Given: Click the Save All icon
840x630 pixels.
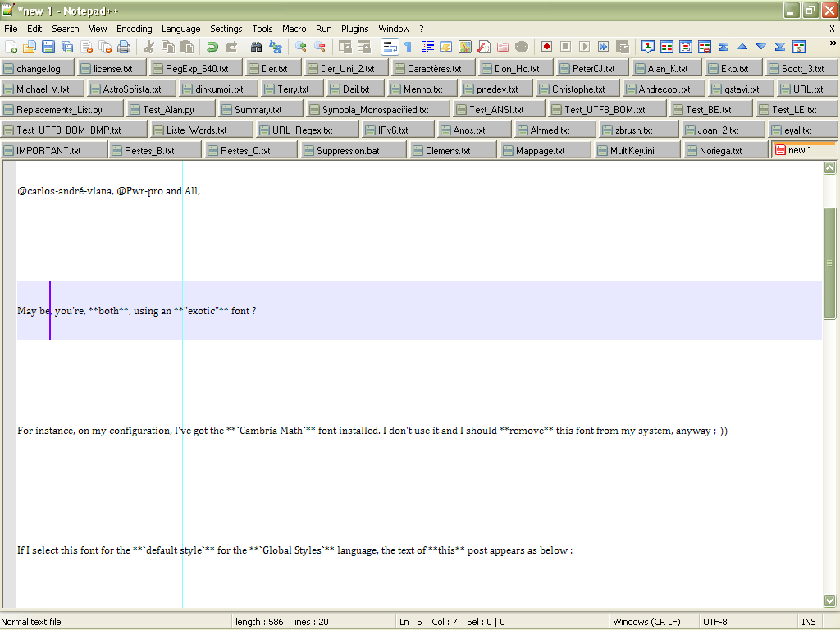Looking at the screenshot, I should click(x=67, y=47).
